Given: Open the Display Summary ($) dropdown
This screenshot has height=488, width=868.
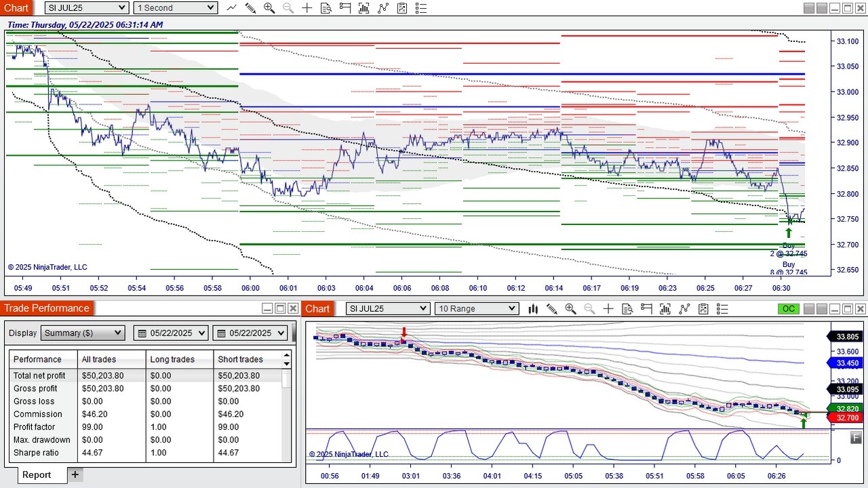Looking at the screenshot, I should click(83, 333).
